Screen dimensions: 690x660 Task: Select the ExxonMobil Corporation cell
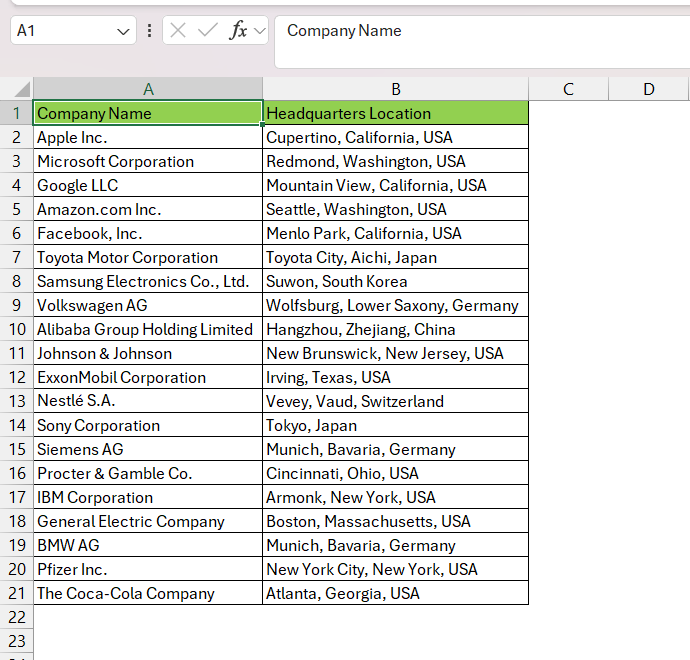click(x=148, y=377)
